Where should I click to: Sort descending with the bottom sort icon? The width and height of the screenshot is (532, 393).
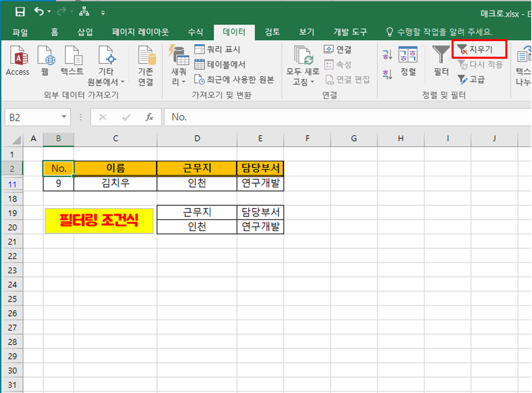(x=387, y=74)
